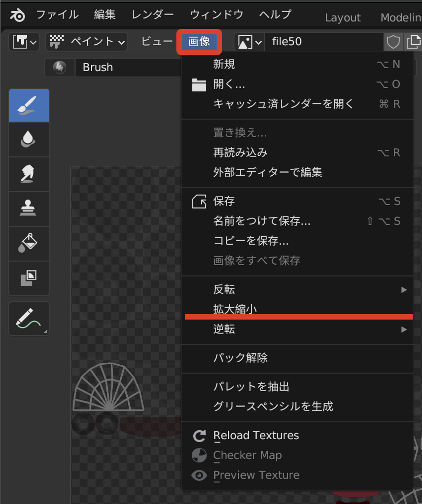The image size is (422, 504).
Task: Select the Clone stamp tool
Action: (x=29, y=209)
